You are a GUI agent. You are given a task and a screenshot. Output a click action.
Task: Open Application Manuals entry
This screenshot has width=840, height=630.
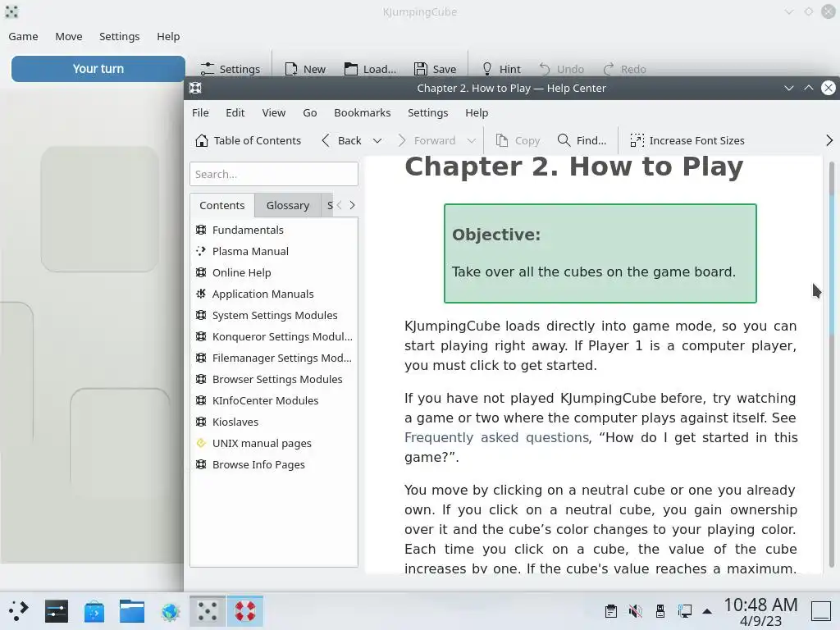pos(274,294)
